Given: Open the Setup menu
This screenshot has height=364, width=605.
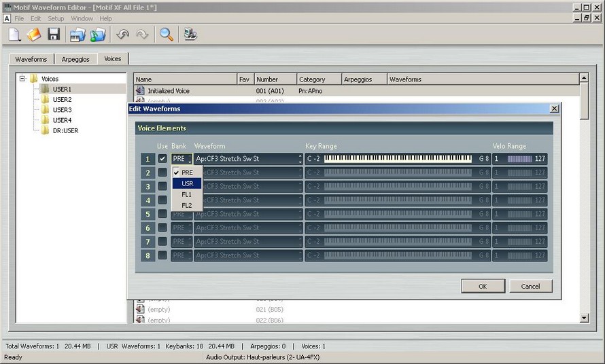Looking at the screenshot, I should tap(56, 18).
